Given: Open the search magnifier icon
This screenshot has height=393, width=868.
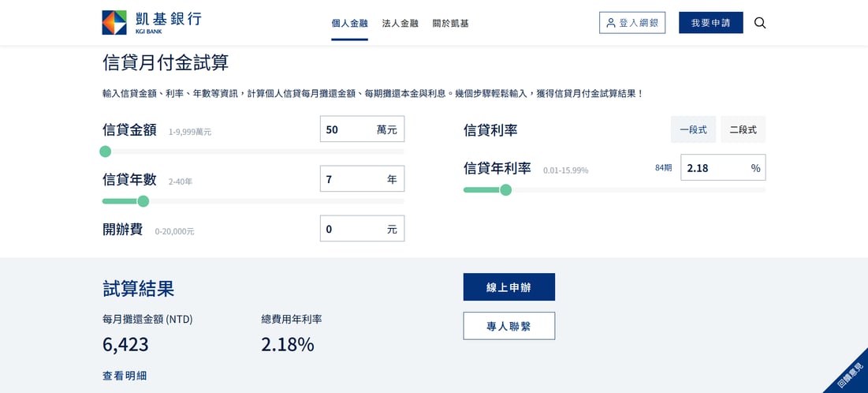Looking at the screenshot, I should (x=760, y=23).
